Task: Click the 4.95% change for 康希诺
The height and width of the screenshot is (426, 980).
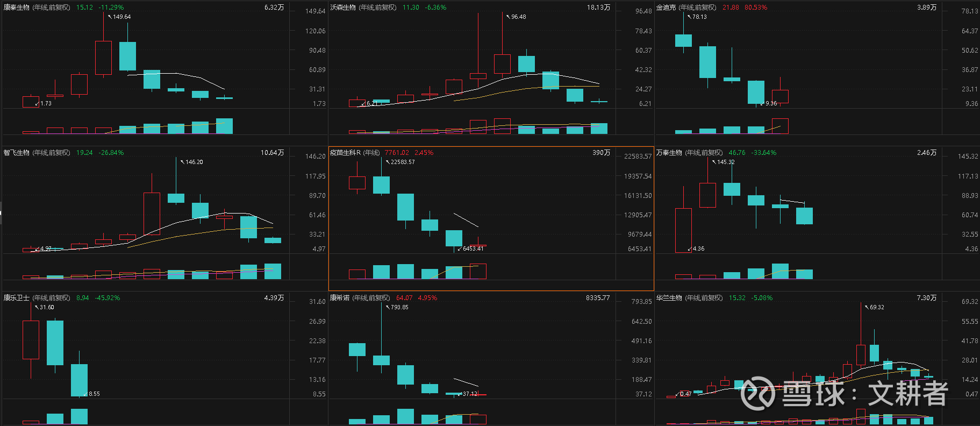Action: click(x=427, y=298)
